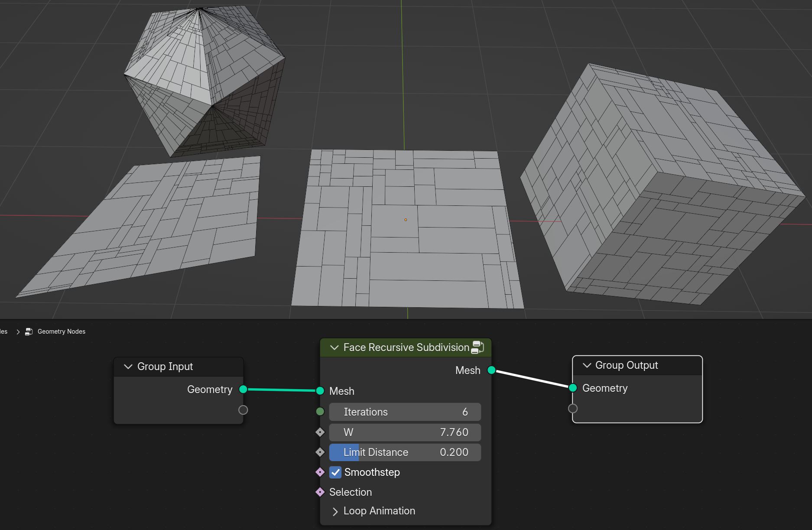Click the Limit Distance diamond socket
The height and width of the screenshot is (530, 812).
320,452
